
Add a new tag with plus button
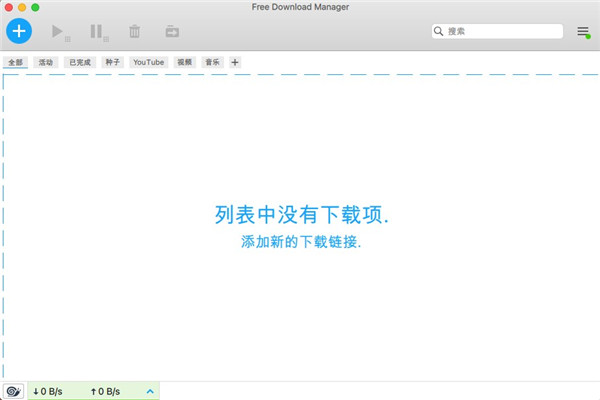[x=235, y=62]
